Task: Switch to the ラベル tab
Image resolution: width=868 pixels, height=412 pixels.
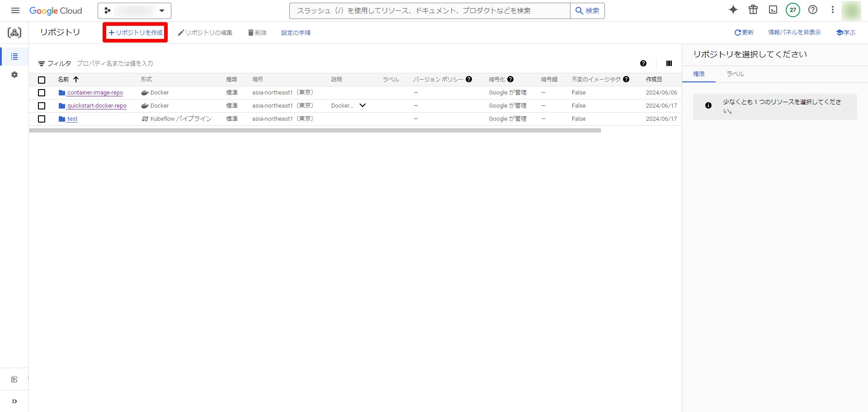Action: click(x=734, y=74)
